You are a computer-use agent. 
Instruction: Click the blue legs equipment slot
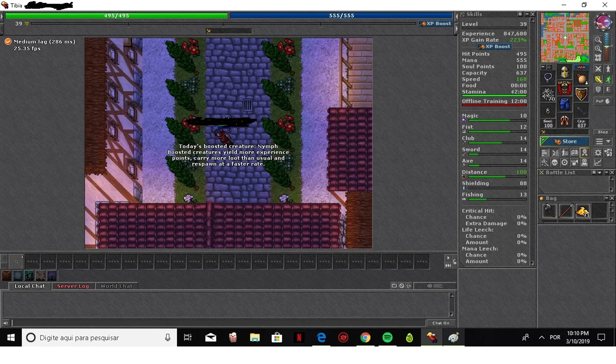[565, 105]
